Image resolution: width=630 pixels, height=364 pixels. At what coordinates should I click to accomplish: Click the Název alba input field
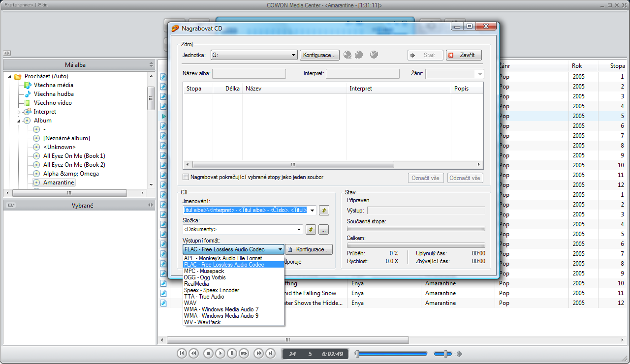click(249, 74)
